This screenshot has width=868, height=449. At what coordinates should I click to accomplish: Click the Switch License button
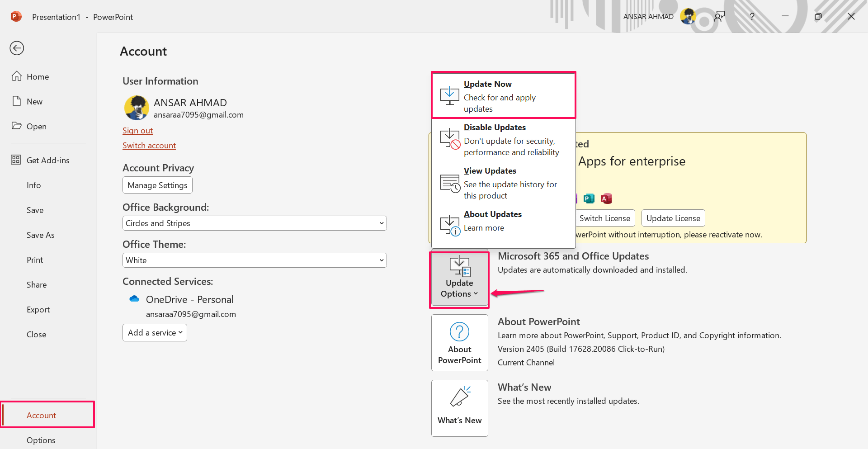[605, 218]
